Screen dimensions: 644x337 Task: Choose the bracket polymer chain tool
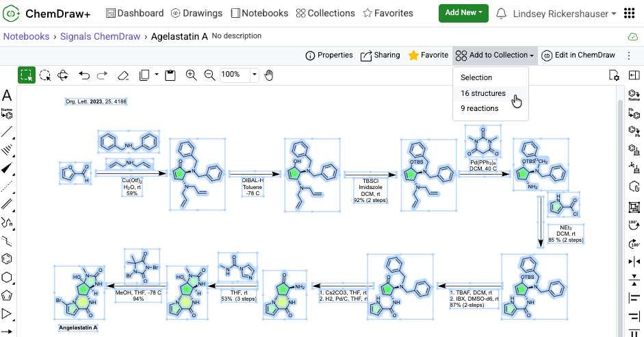[7, 223]
